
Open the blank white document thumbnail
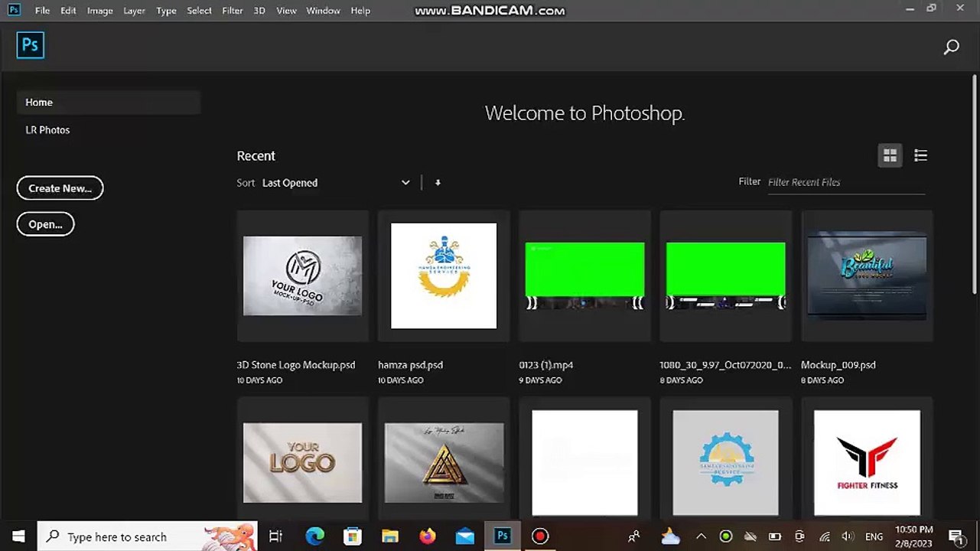584,462
